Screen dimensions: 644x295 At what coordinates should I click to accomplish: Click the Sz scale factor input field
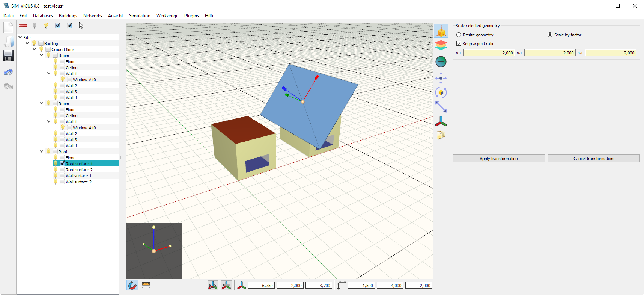coord(611,53)
